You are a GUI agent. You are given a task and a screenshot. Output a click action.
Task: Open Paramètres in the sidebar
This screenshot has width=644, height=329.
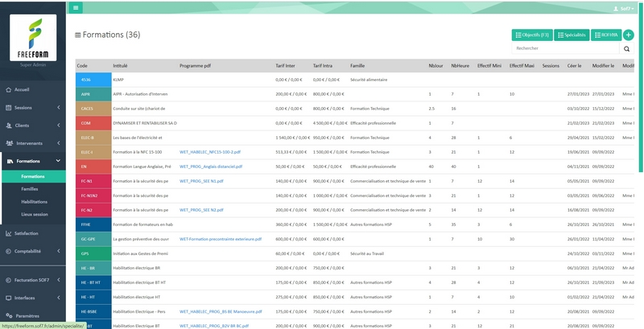[x=27, y=316]
